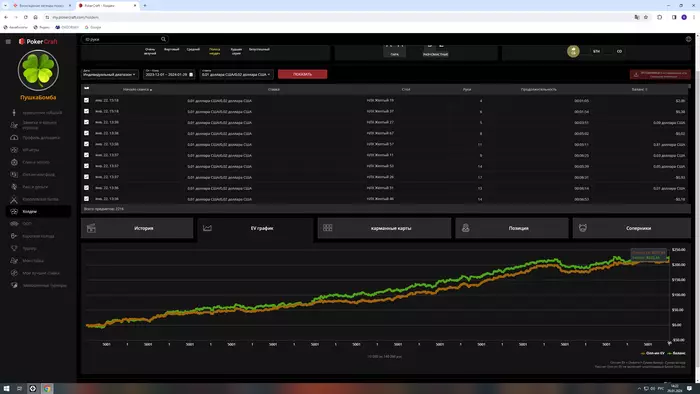Image resolution: width=700 pixels, height=394 pixels.
Task: Bookmark this page with star icon
Action: tap(646, 17)
